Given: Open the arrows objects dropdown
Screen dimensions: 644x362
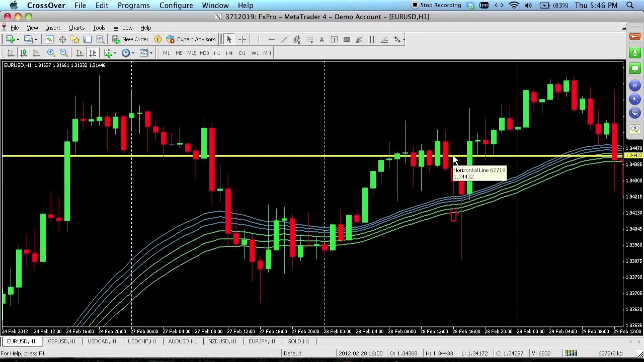Looking at the screenshot, I should [x=398, y=40].
